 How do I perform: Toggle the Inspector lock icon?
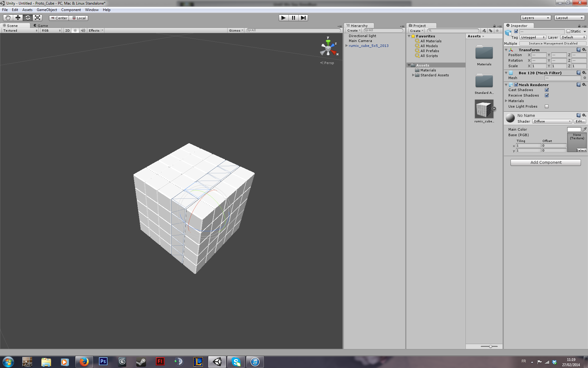[x=579, y=26]
